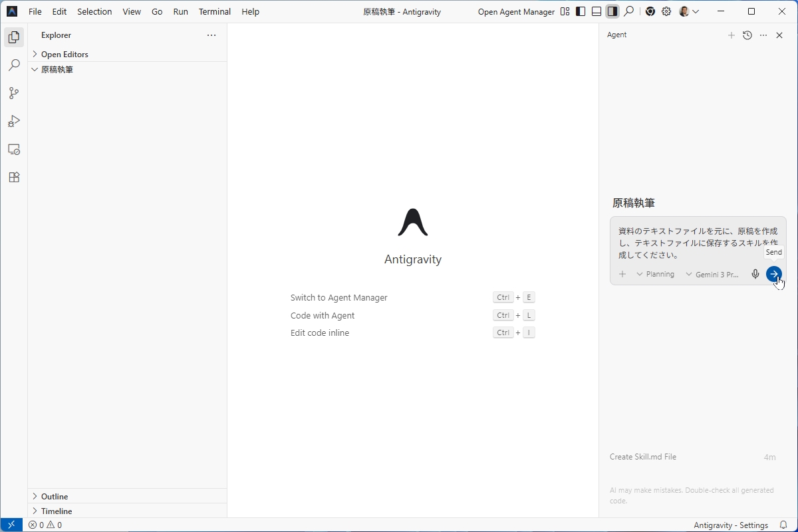Click the Antigravity logo in title bar
Screen dimensions: 798x532
12,11
